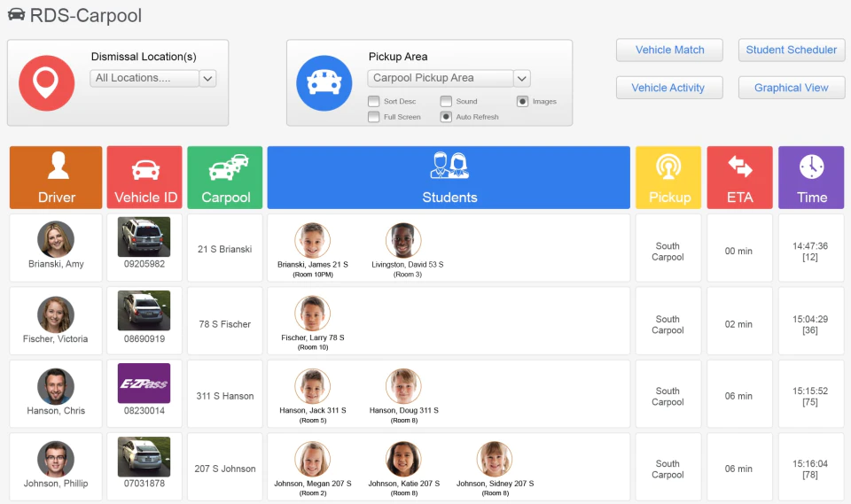The width and height of the screenshot is (851, 504).
Task: Select student photo of Doug Hanson
Action: pos(403,386)
